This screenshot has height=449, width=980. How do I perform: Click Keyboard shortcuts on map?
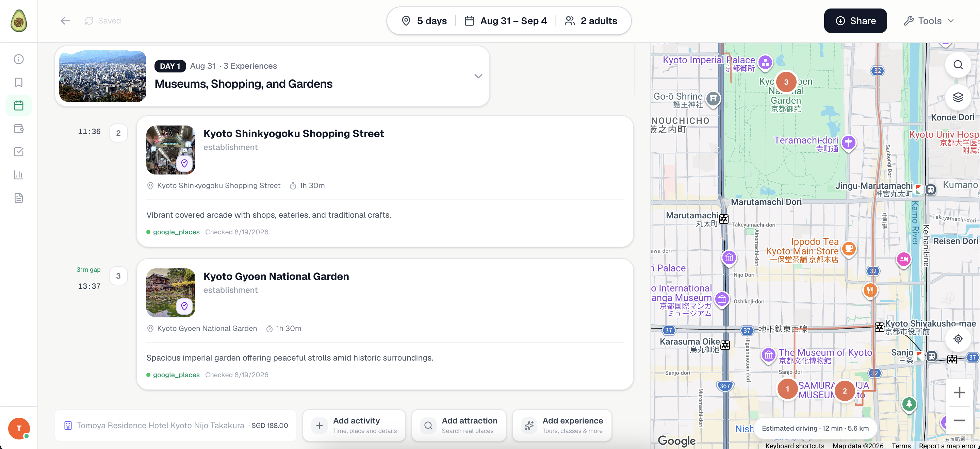[x=795, y=446]
